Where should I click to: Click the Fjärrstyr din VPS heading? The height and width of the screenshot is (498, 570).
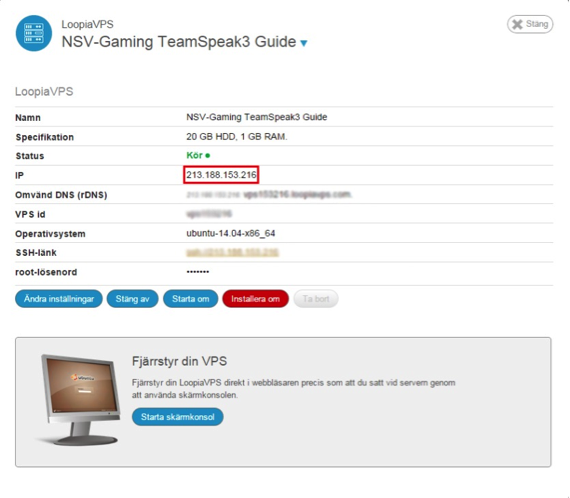[179, 361]
